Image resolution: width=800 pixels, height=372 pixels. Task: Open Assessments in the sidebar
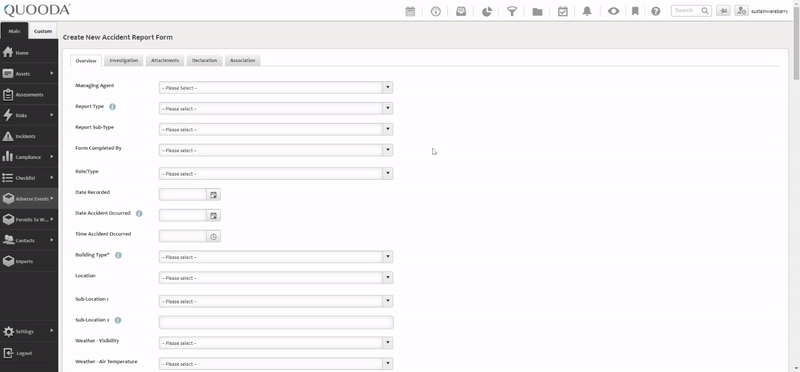point(29,94)
